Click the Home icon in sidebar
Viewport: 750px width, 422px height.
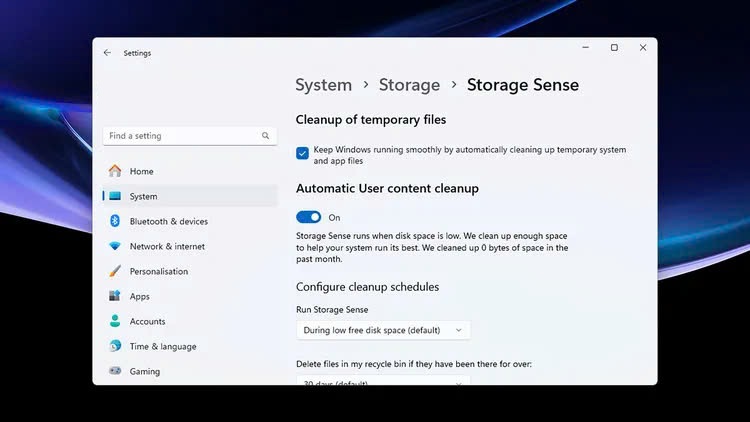coord(115,171)
